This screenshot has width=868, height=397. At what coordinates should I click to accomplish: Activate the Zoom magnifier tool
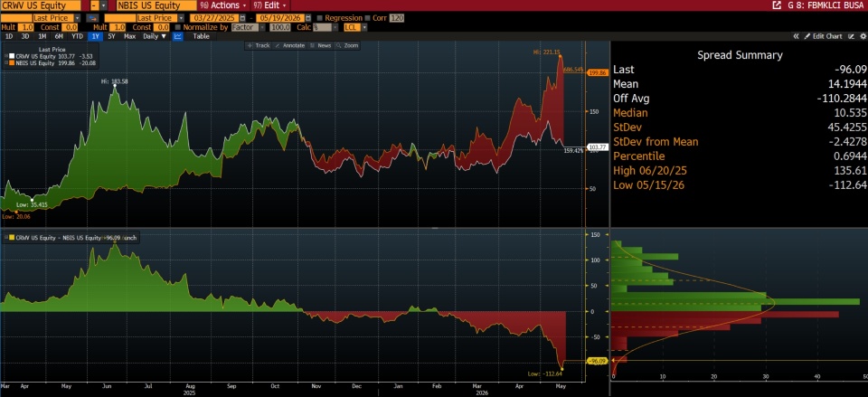pos(347,45)
